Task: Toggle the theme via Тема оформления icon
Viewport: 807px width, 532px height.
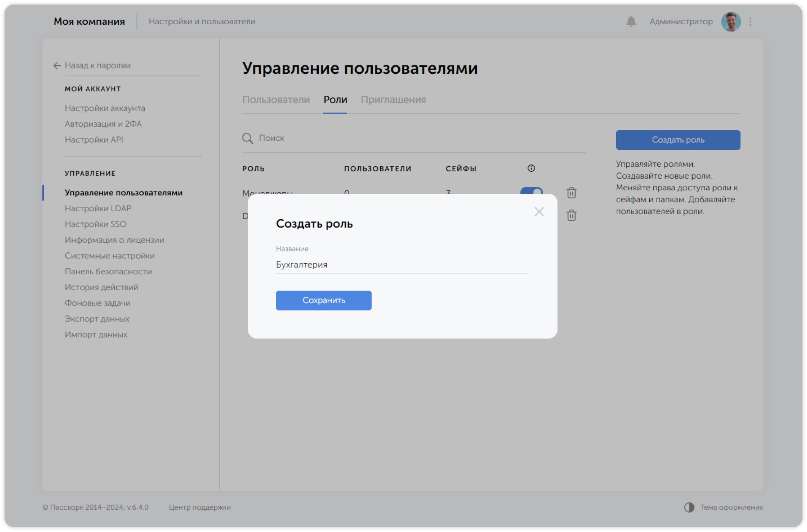Action: 690,507
